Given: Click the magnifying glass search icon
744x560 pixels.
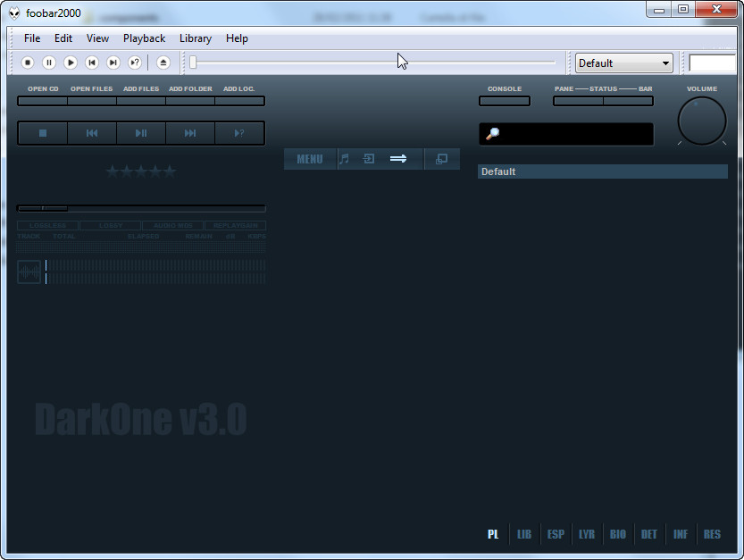Looking at the screenshot, I should click(492, 134).
